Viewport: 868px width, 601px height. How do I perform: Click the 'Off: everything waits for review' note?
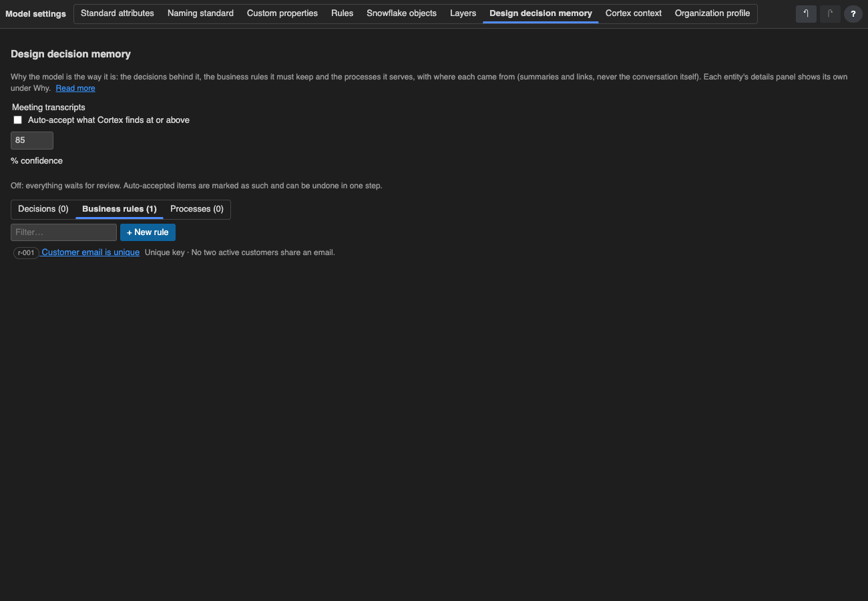pyautogui.click(x=196, y=186)
